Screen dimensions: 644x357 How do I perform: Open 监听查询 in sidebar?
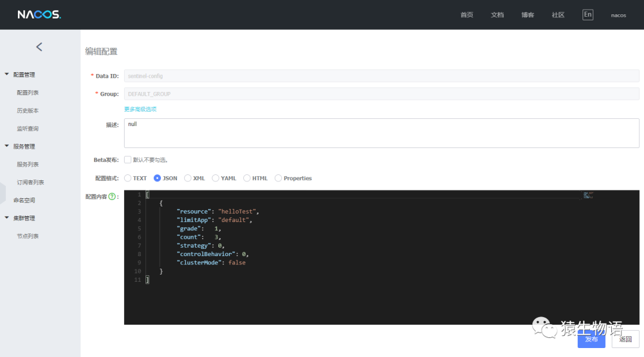point(27,128)
